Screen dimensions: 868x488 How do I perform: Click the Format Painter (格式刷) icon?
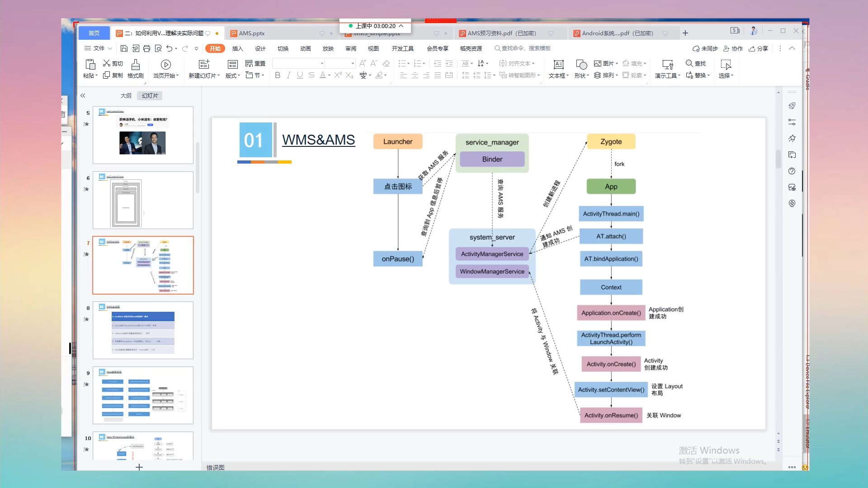[135, 65]
